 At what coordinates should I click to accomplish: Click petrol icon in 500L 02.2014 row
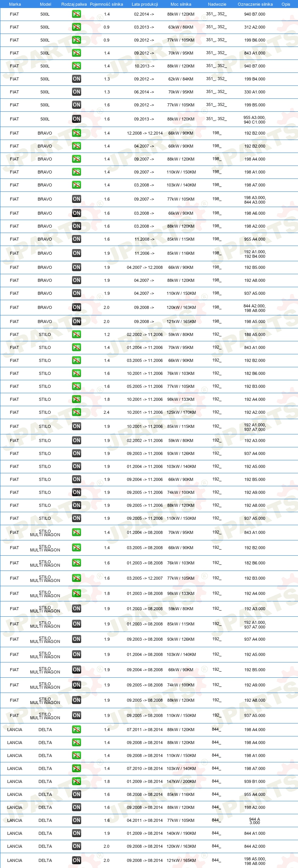(77, 14)
